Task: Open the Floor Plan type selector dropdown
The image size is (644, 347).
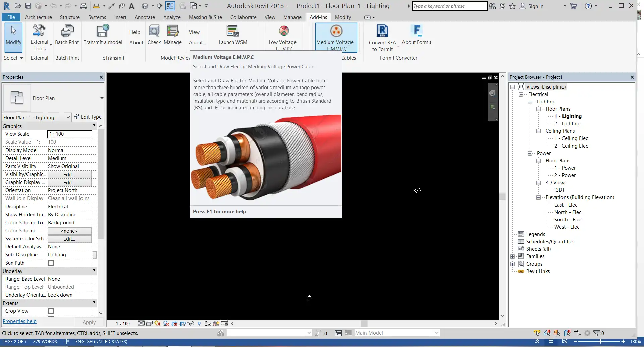Action: pos(102,98)
